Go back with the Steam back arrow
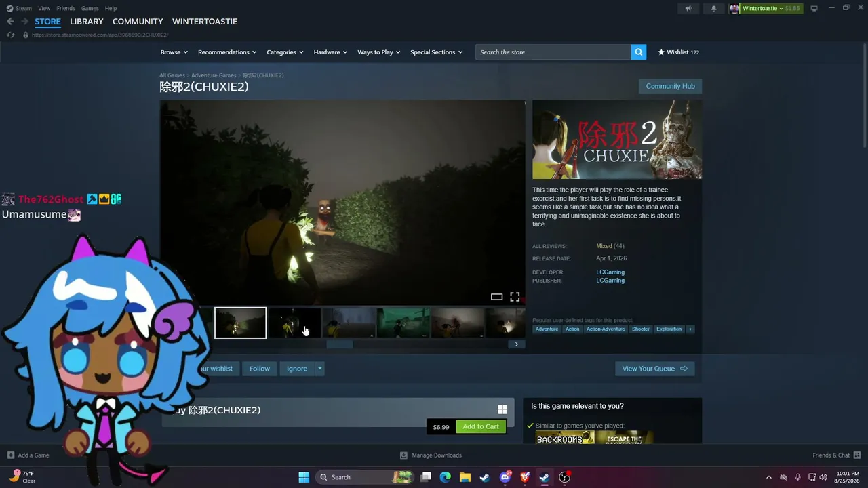Screen dimensions: 868x488 click(10, 22)
